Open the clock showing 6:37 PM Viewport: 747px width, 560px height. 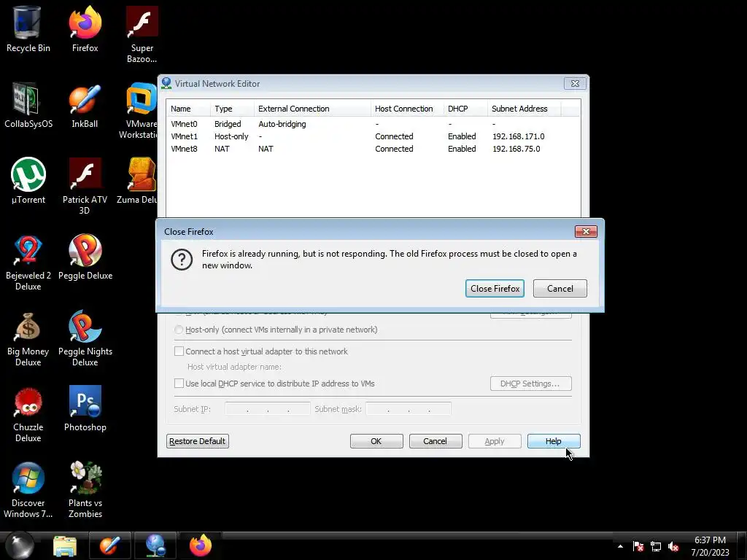(710, 546)
